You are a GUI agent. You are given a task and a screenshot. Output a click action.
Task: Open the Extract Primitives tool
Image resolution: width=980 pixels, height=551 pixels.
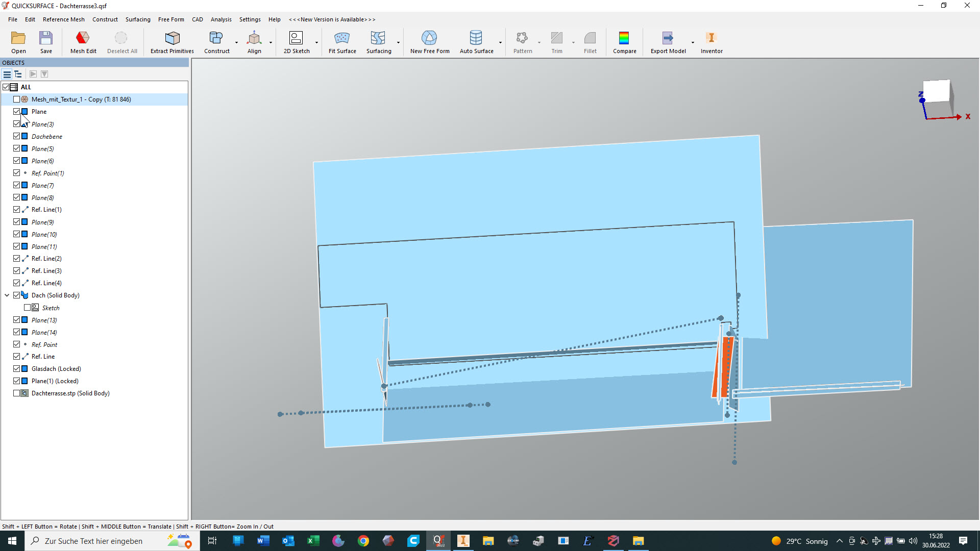tap(172, 38)
